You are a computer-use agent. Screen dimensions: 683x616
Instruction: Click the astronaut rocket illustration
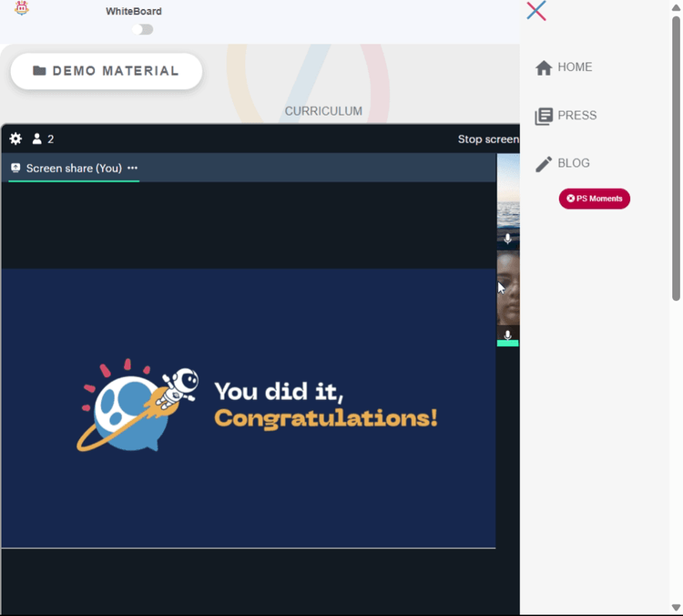coord(138,406)
